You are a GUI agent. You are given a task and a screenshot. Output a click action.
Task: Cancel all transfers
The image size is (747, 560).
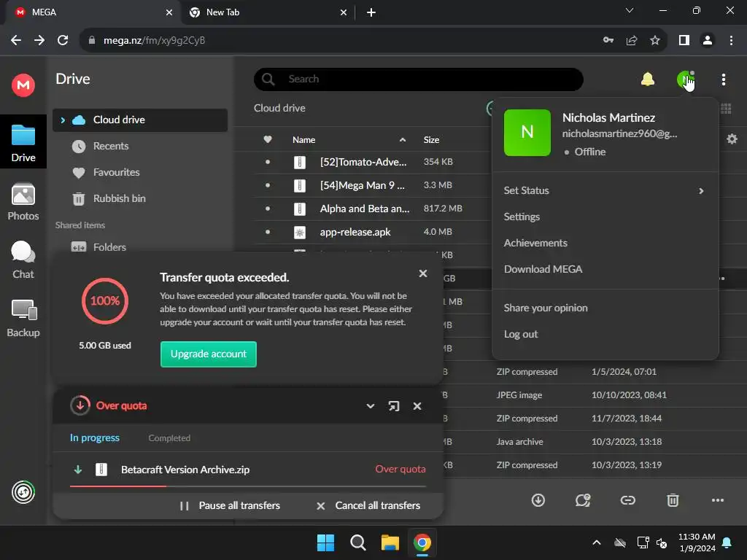[x=368, y=506]
